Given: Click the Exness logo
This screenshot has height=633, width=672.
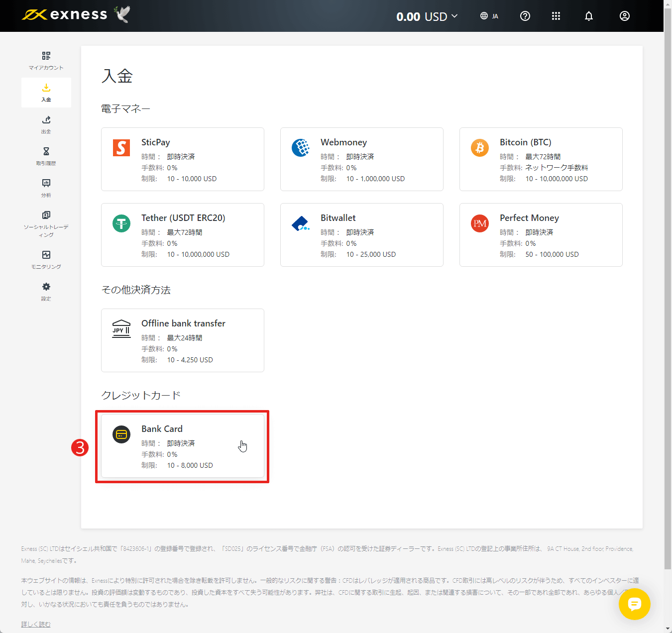Looking at the screenshot, I should click(x=65, y=14).
